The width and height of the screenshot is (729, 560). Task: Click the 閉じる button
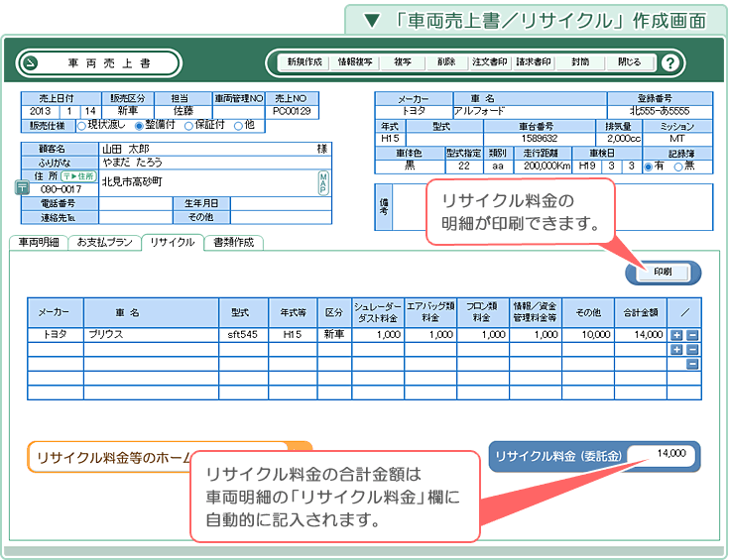point(630,62)
